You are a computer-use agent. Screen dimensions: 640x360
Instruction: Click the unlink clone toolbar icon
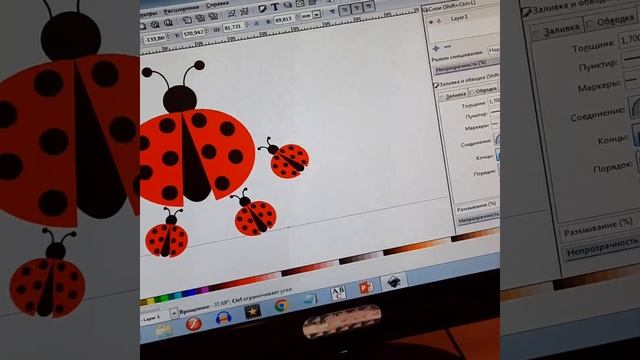[213, 16]
